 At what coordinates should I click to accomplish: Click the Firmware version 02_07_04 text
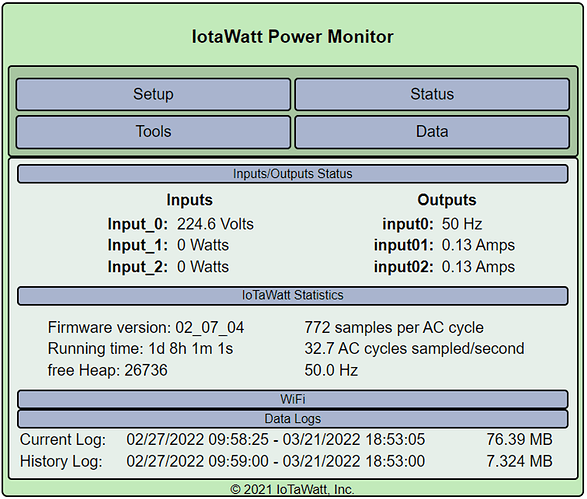pos(146,328)
